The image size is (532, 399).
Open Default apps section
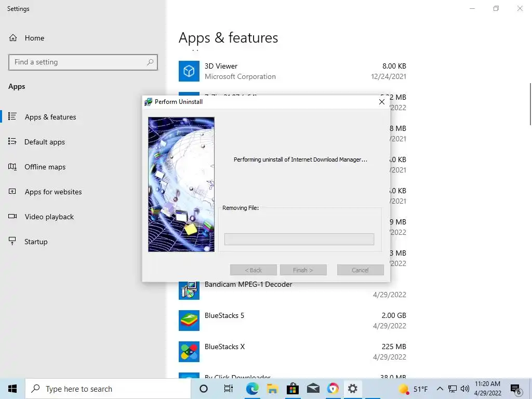45,142
